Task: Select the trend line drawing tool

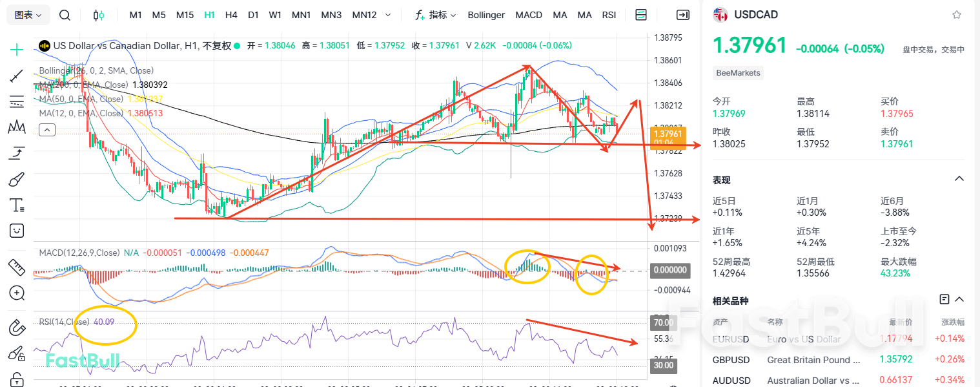Action: pos(16,76)
